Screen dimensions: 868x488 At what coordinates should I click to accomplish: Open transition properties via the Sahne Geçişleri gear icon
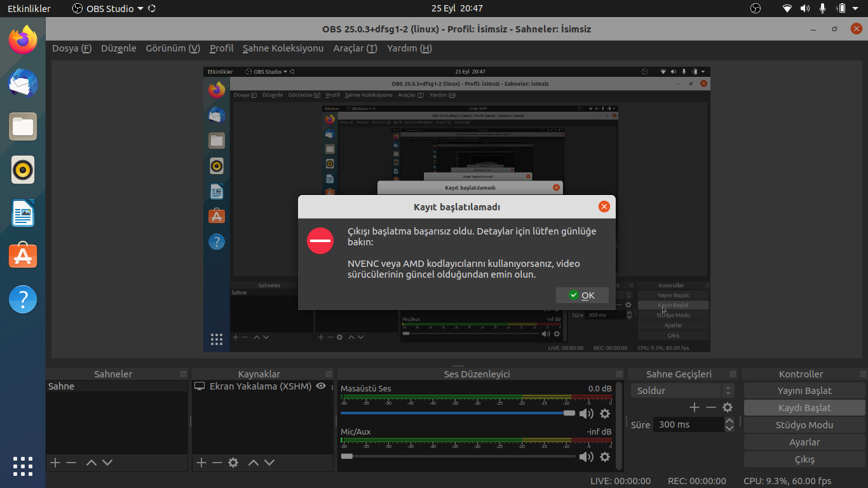(728, 407)
